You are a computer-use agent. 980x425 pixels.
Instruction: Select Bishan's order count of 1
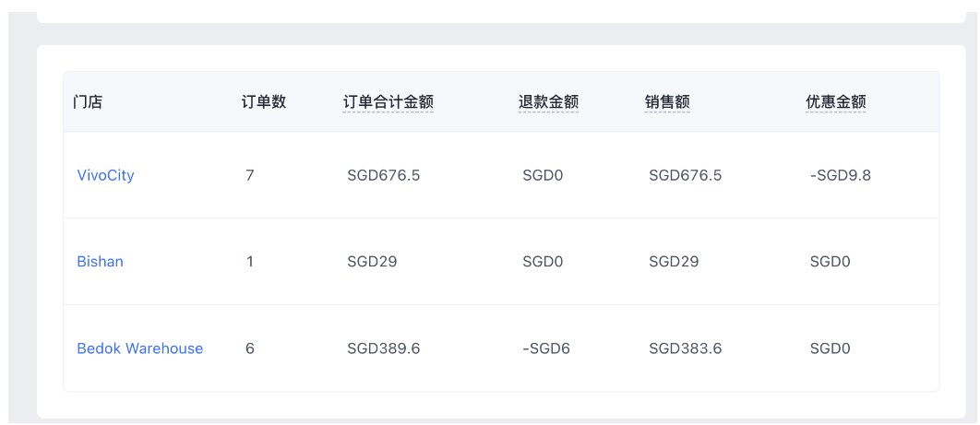pos(249,262)
